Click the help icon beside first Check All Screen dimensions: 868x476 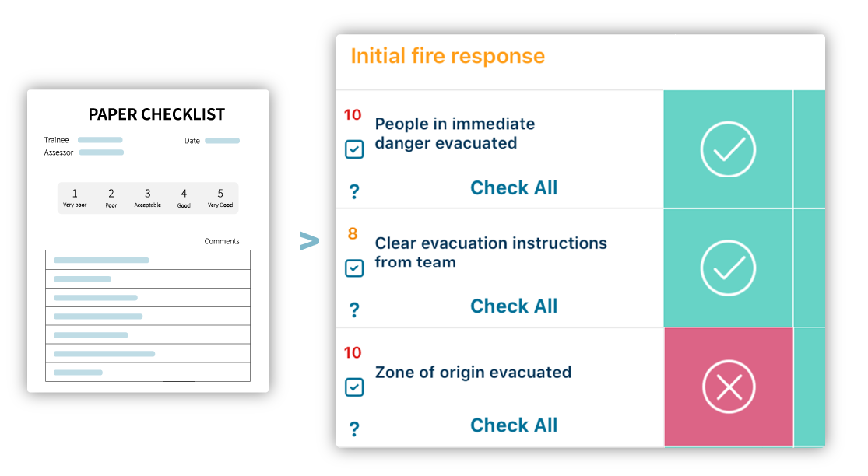pos(354,189)
